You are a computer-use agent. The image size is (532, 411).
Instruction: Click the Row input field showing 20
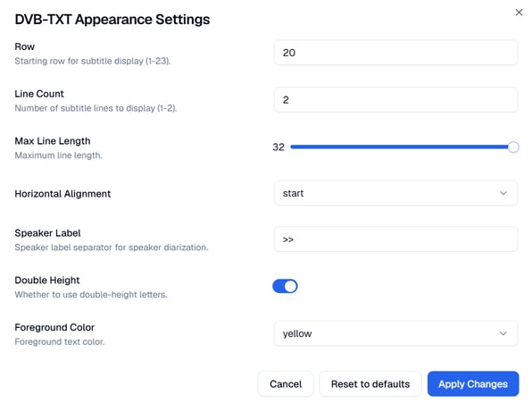pos(395,53)
